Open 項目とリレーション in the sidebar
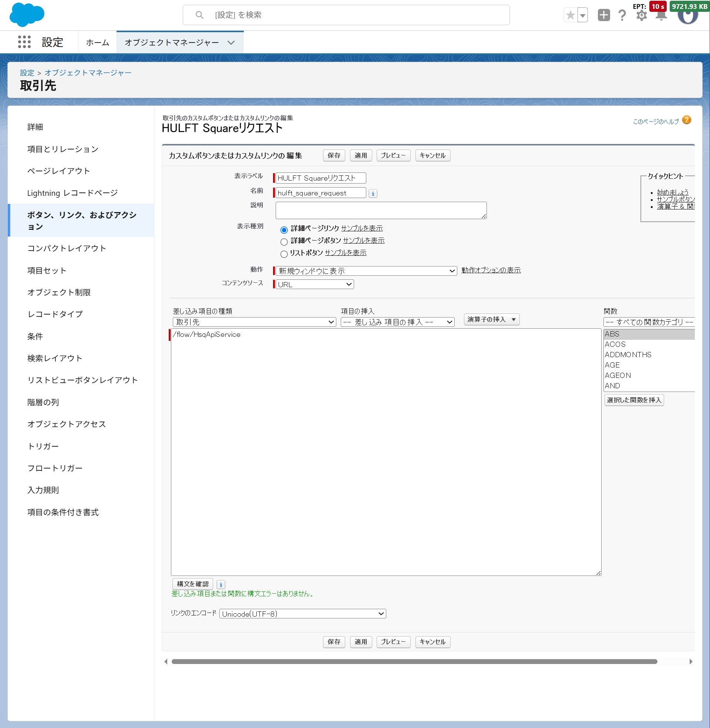 [63, 149]
